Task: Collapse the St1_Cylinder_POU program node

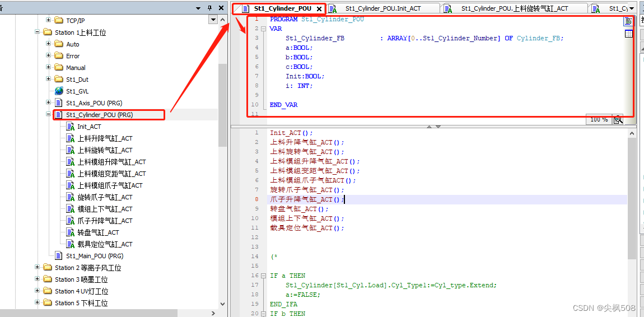Action: click(49, 114)
